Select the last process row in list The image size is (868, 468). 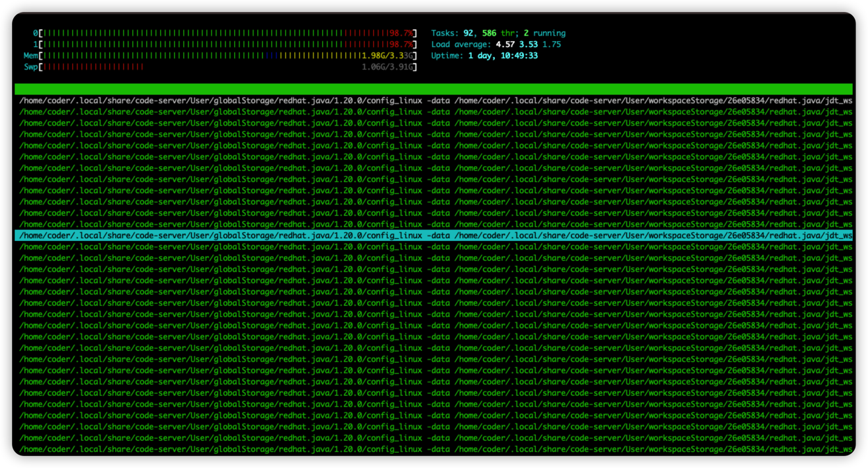pyautogui.click(x=434, y=449)
